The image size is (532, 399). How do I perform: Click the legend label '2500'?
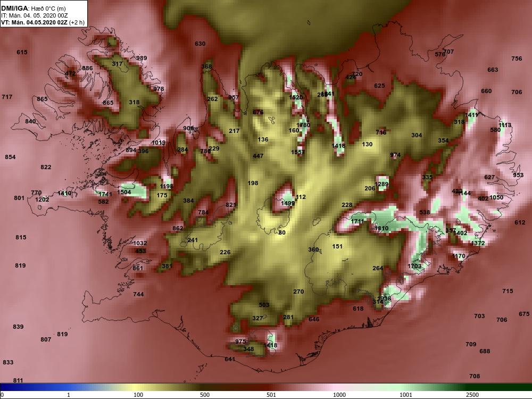coord(472,395)
